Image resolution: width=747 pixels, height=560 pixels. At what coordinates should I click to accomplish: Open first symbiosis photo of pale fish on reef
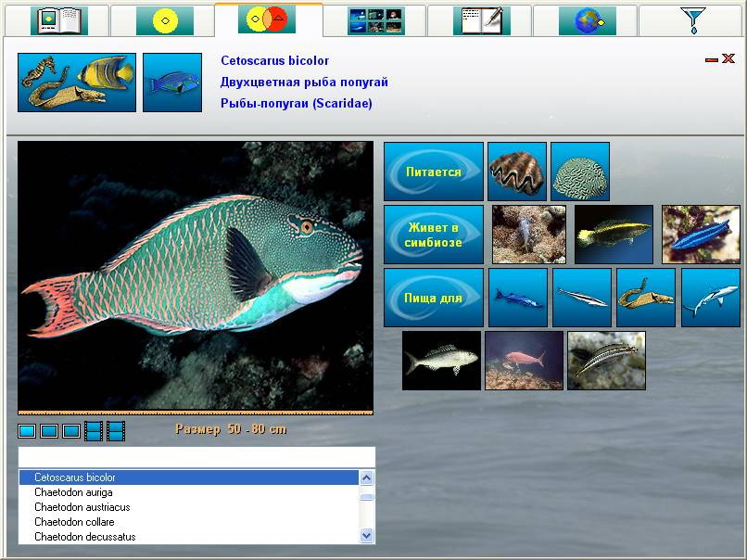point(529,235)
